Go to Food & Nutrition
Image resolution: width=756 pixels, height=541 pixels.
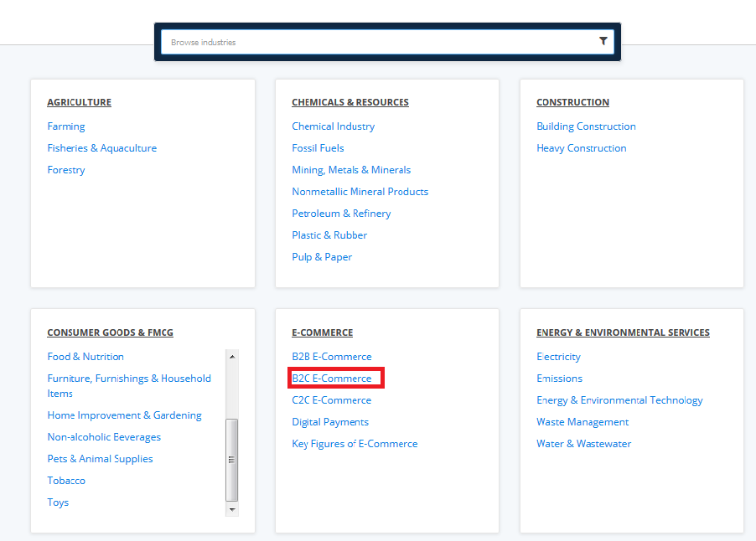pos(85,357)
